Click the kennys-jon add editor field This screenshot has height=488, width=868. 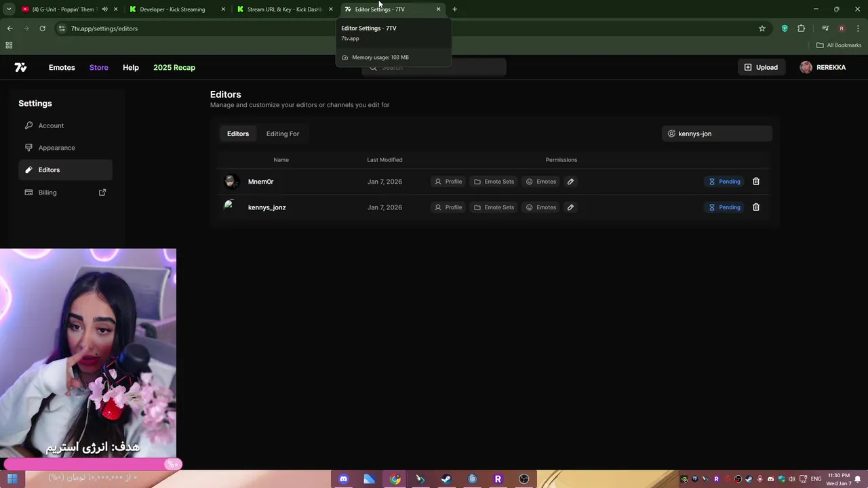pos(717,134)
